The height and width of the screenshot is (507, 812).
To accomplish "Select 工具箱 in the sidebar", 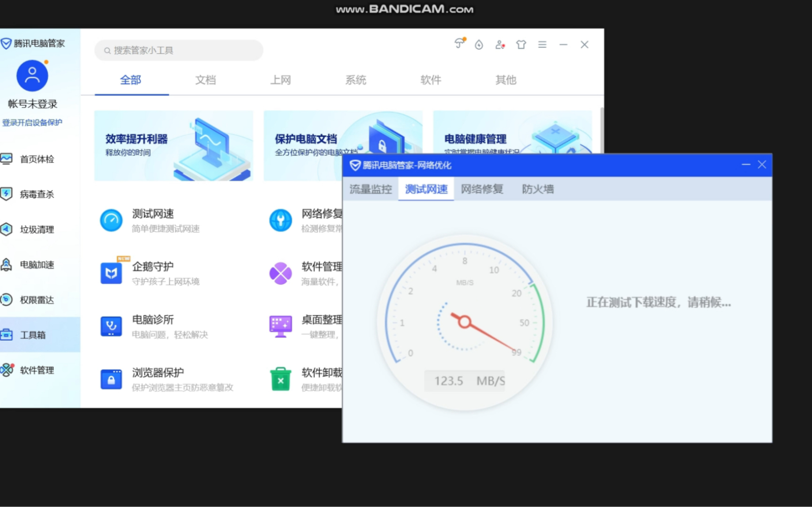I will point(40,335).
